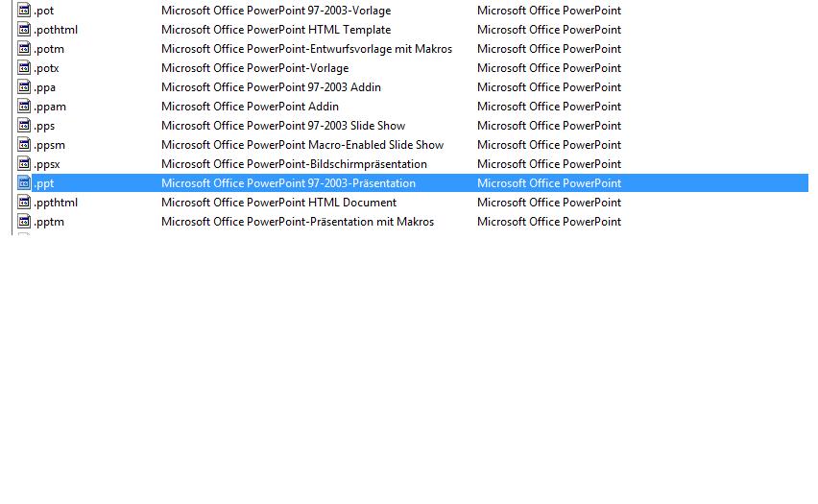Select the .ppsx file icon

coord(24,163)
